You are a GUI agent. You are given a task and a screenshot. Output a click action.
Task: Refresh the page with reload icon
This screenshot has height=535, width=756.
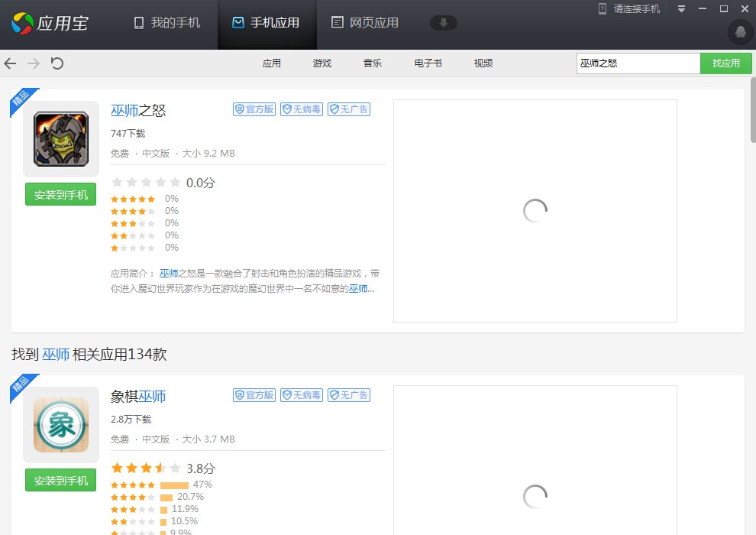tap(57, 63)
